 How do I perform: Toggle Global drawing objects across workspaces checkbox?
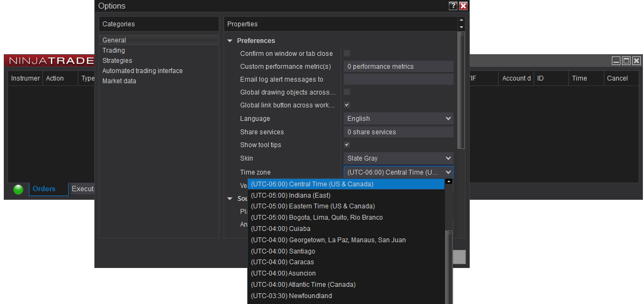pyautogui.click(x=347, y=92)
